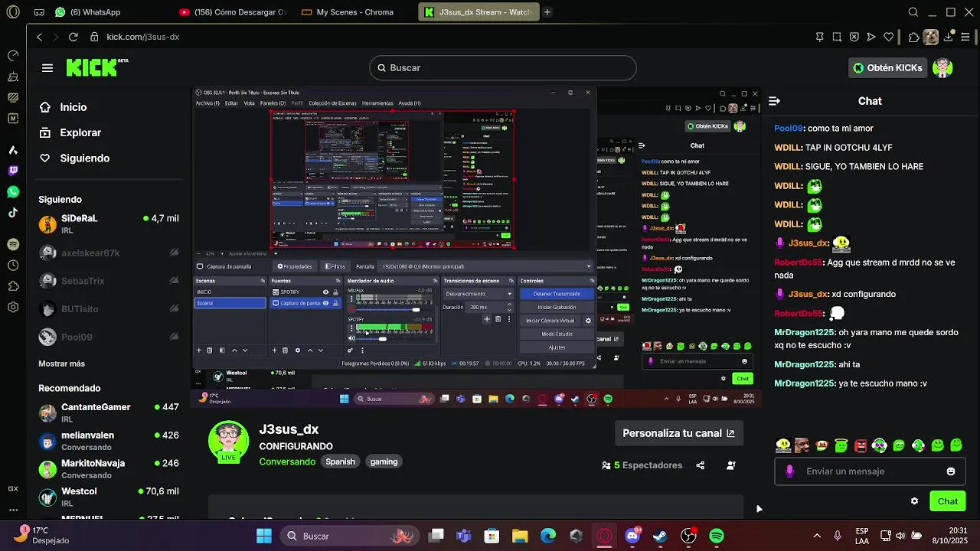This screenshot has width=980, height=551.
Task: Click the snapshot icon in address bar
Action: point(836,37)
